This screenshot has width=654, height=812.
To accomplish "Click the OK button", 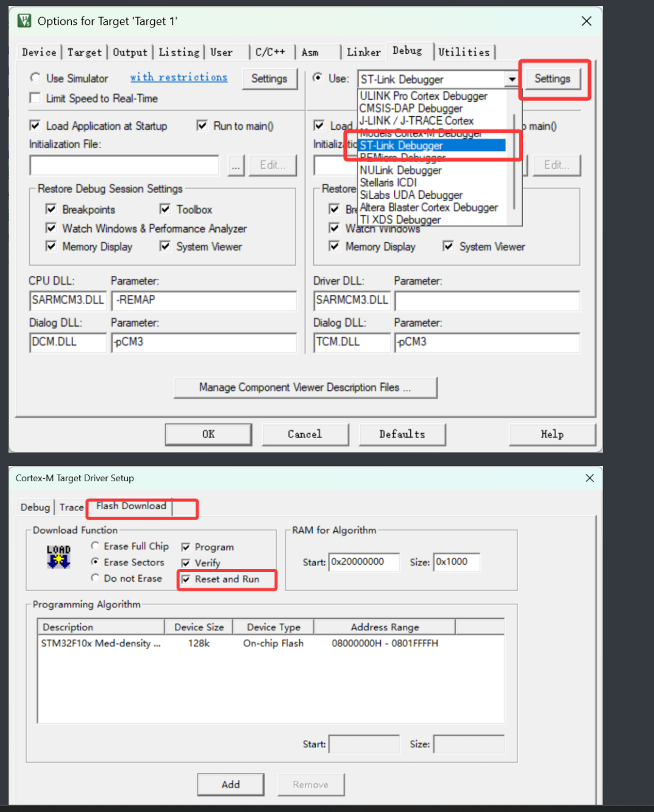I will 208,434.
